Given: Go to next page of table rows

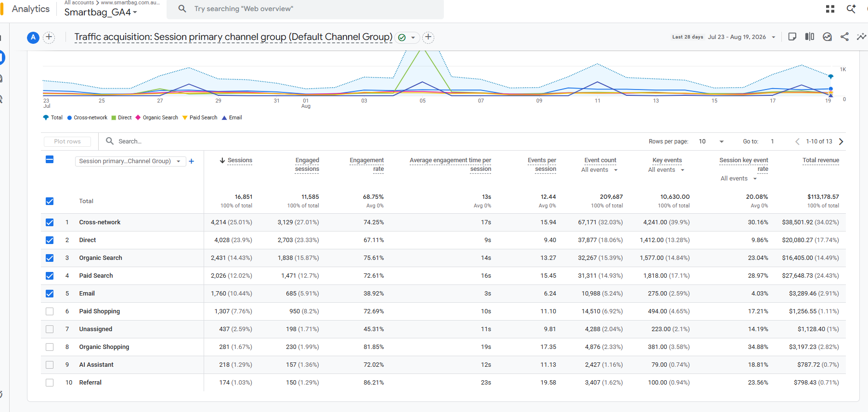Looking at the screenshot, I should 841,142.
